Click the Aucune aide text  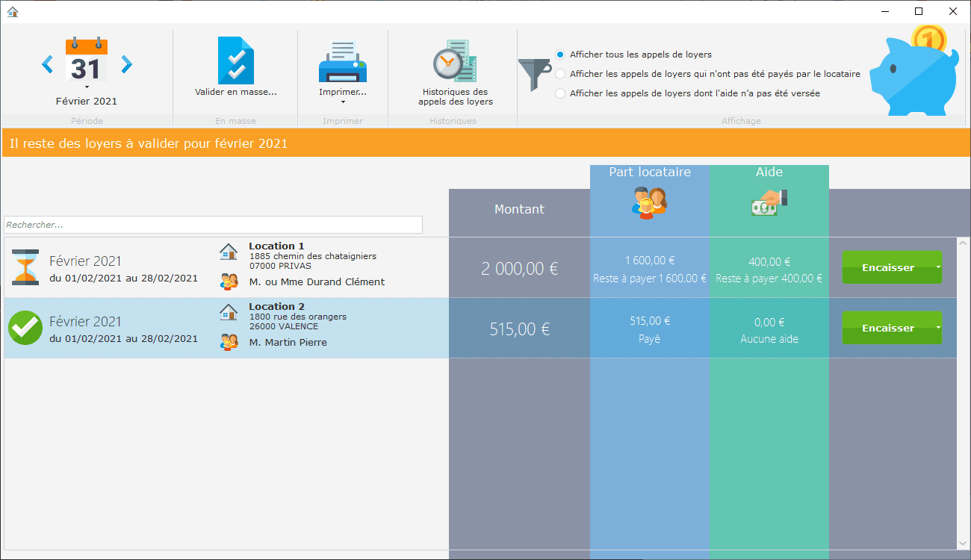[769, 339]
